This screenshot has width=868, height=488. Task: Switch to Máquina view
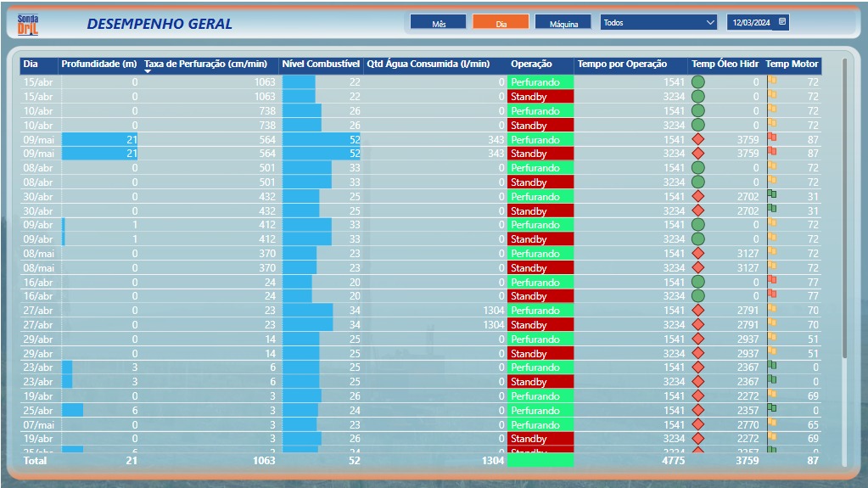(563, 22)
